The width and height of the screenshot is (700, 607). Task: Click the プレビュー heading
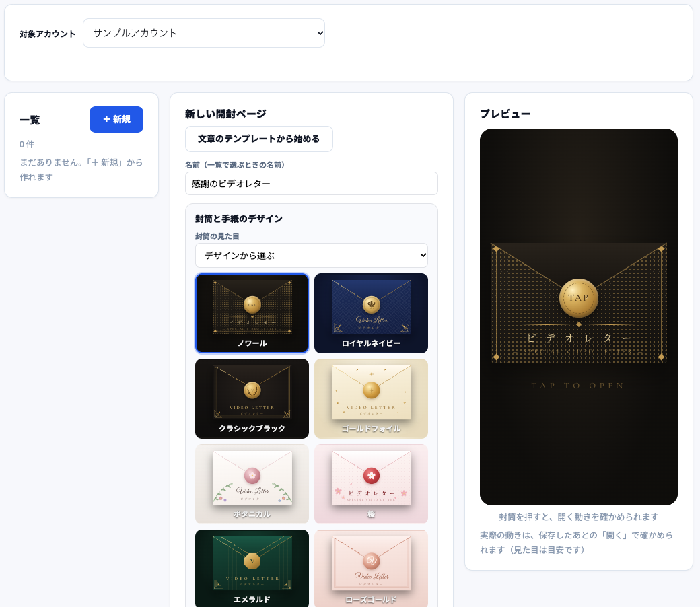click(505, 114)
